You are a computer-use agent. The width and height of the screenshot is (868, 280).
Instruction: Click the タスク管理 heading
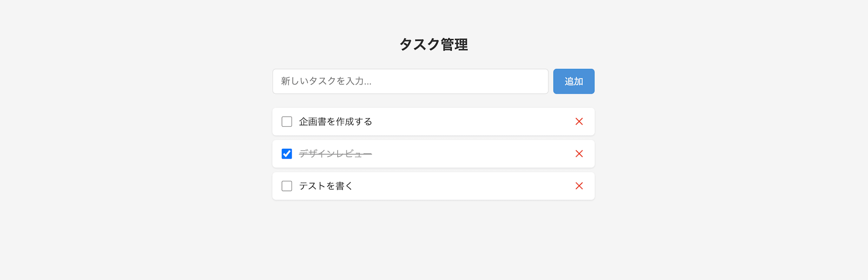pos(434,43)
